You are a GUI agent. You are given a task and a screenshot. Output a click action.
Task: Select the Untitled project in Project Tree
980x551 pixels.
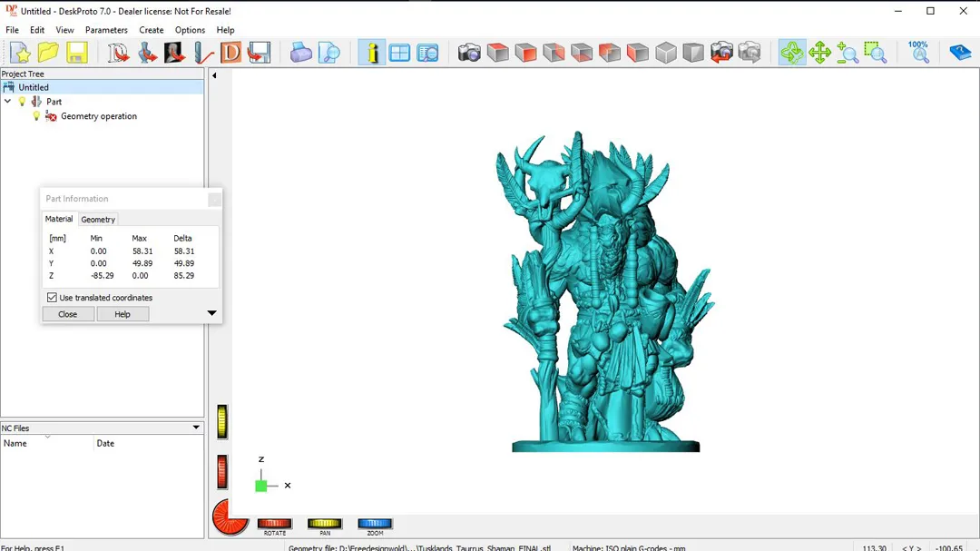pos(34,87)
